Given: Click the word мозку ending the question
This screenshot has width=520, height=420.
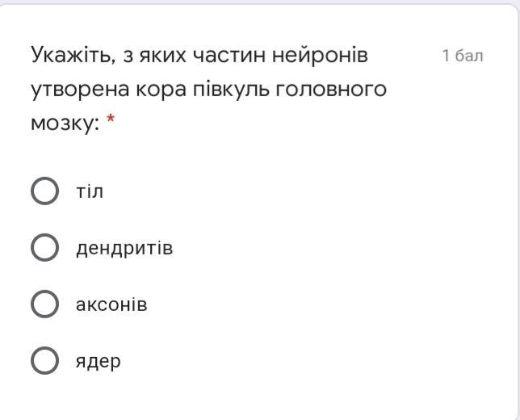Looking at the screenshot, I should coord(65,124).
